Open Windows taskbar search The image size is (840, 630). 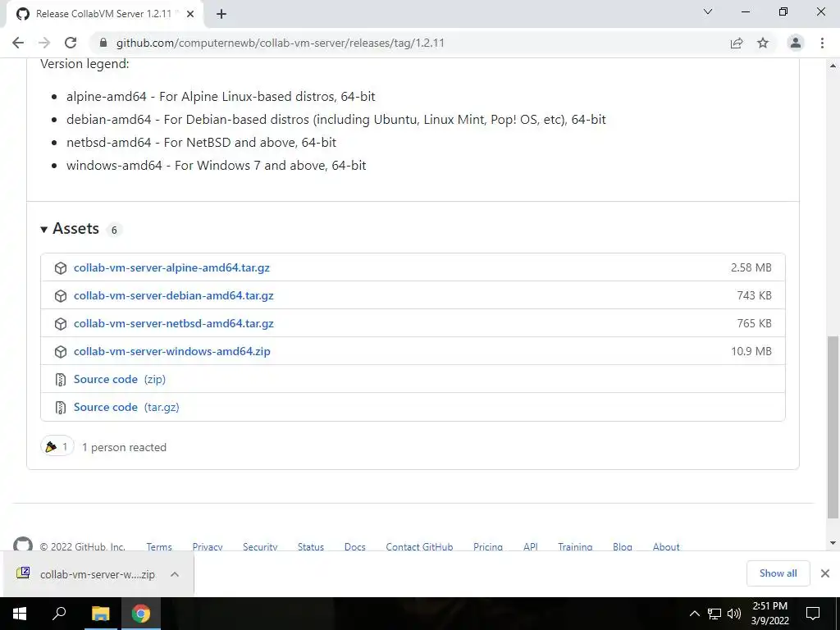(58, 614)
